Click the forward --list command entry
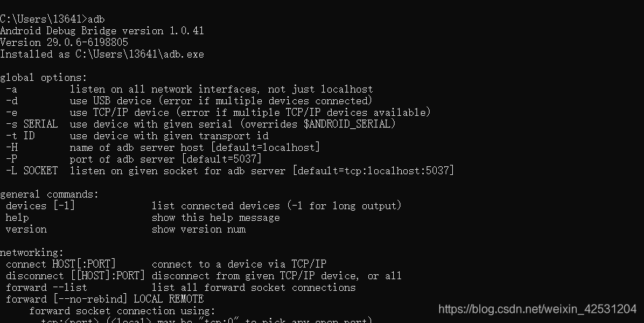This screenshot has height=323, width=644. point(47,288)
